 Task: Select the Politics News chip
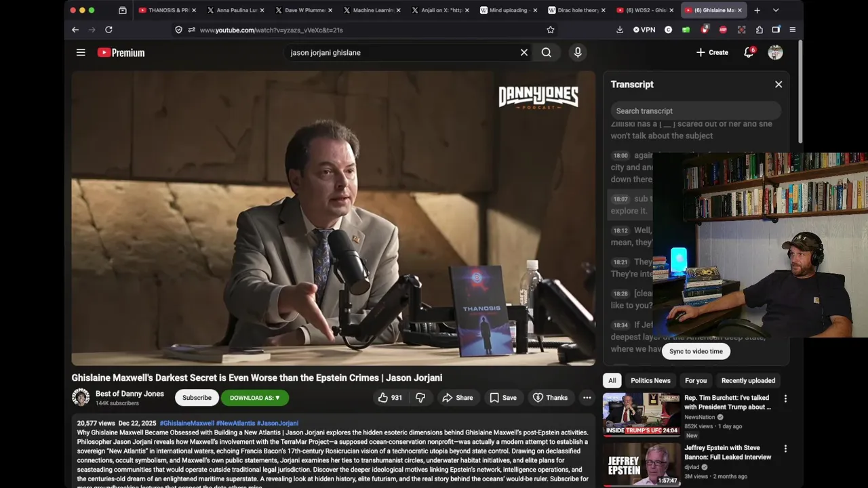pos(650,380)
